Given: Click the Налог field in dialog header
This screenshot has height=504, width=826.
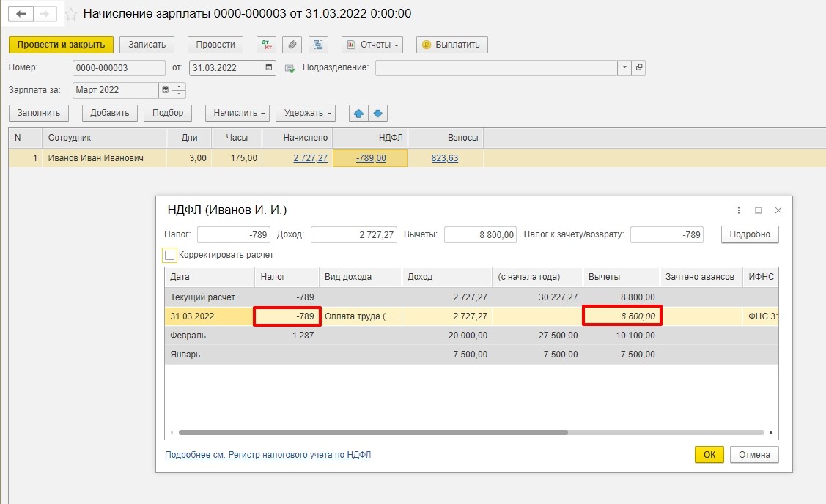Looking at the screenshot, I should (x=234, y=235).
